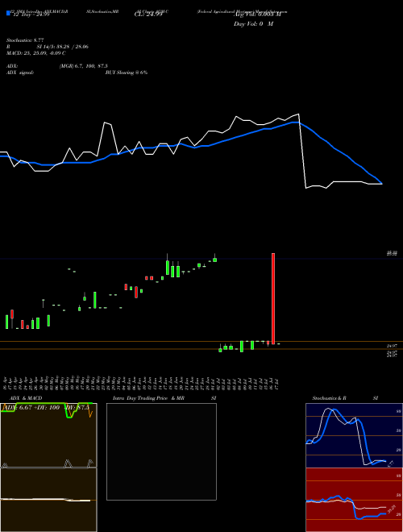
Task: Click the '12 Day = 24.99' legend text
Action: pyautogui.click(x=31, y=15)
